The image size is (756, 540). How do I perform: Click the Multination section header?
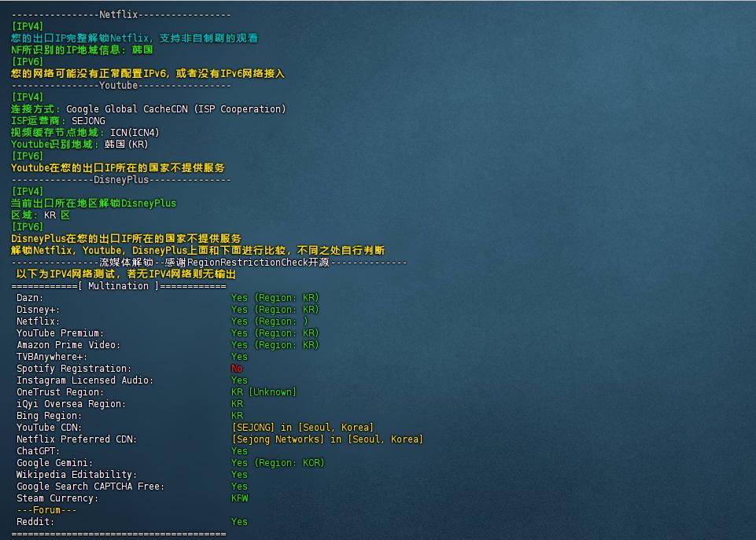[119, 286]
